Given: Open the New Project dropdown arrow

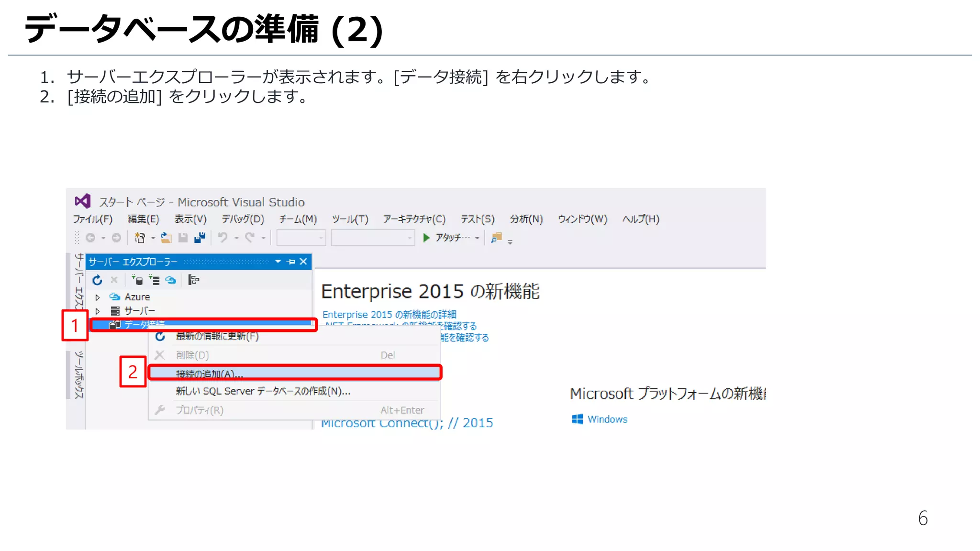Looking at the screenshot, I should [153, 238].
